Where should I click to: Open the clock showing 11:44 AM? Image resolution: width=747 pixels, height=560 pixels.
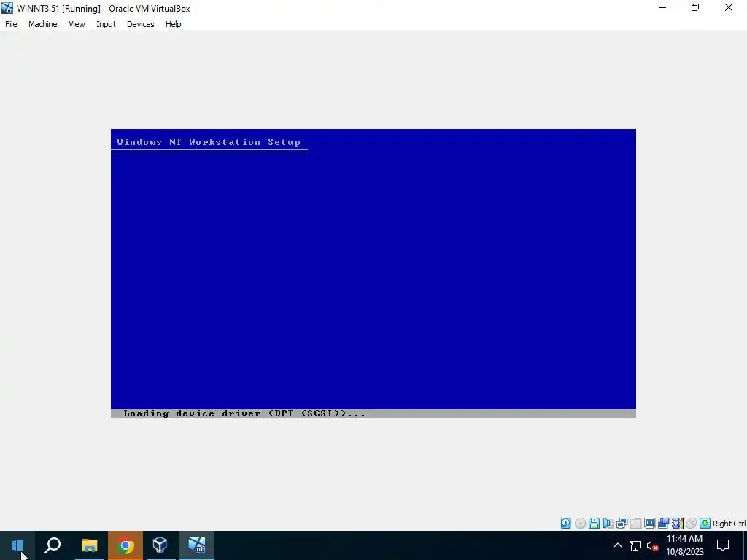(x=684, y=545)
